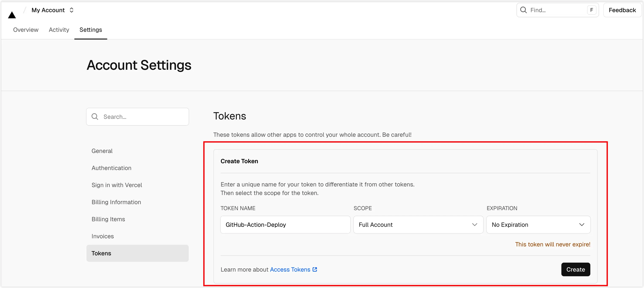This screenshot has width=644, height=288.
Task: Select Invoices in the sidebar
Action: (102, 236)
